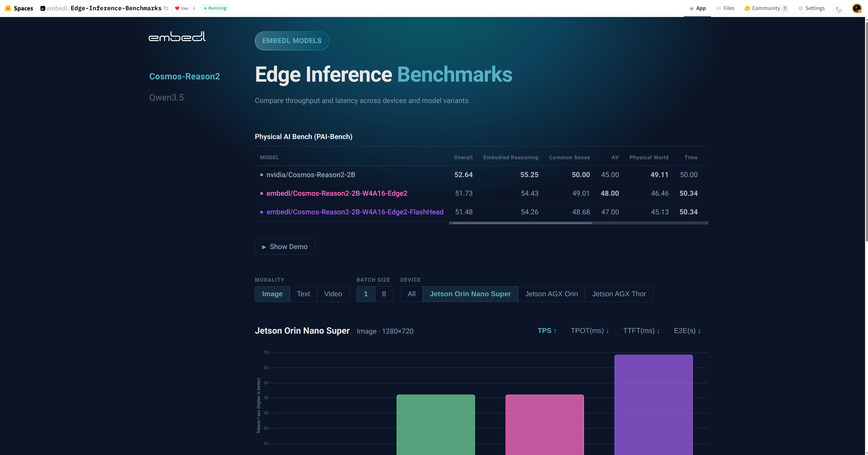Switch chart metric to TPOT(ms)
Viewport: 868px width, 455px height.
(x=590, y=331)
